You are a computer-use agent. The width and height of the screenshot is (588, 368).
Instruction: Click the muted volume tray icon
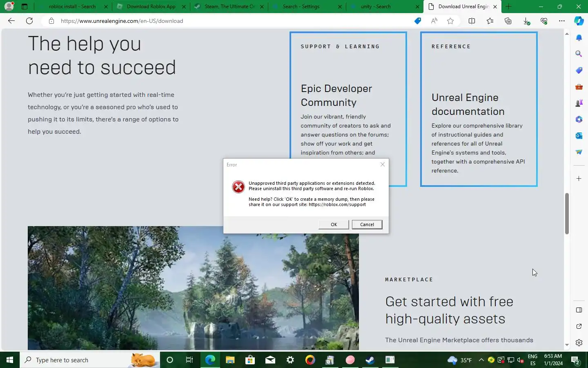point(521,360)
